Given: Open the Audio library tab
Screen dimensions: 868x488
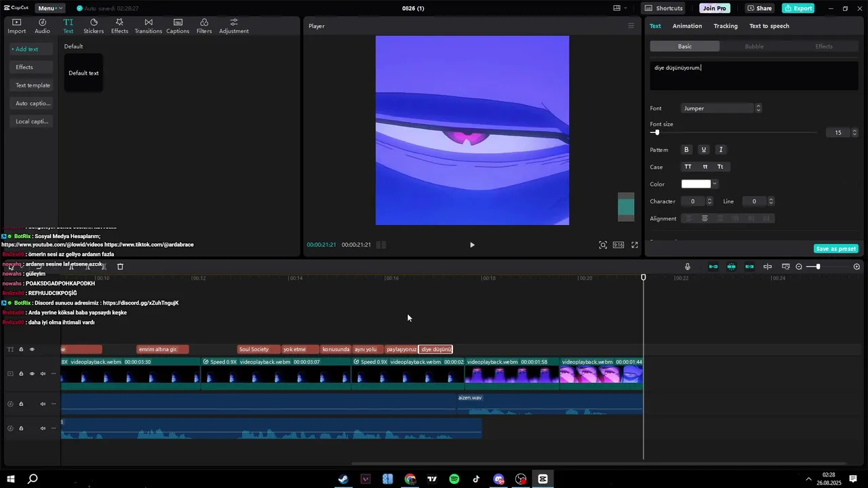Looking at the screenshot, I should pos(42,26).
